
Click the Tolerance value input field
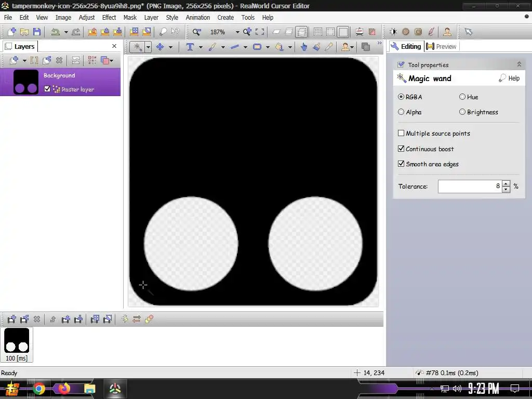[x=470, y=187]
